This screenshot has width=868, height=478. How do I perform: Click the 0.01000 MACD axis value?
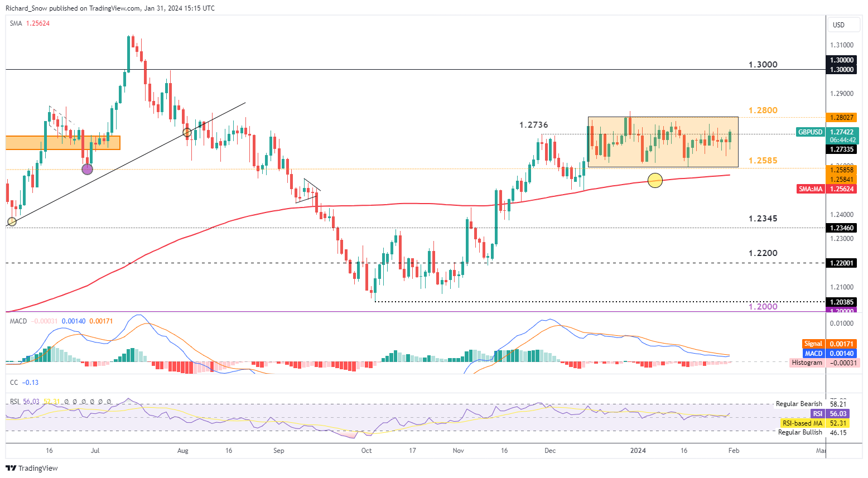pyautogui.click(x=841, y=324)
